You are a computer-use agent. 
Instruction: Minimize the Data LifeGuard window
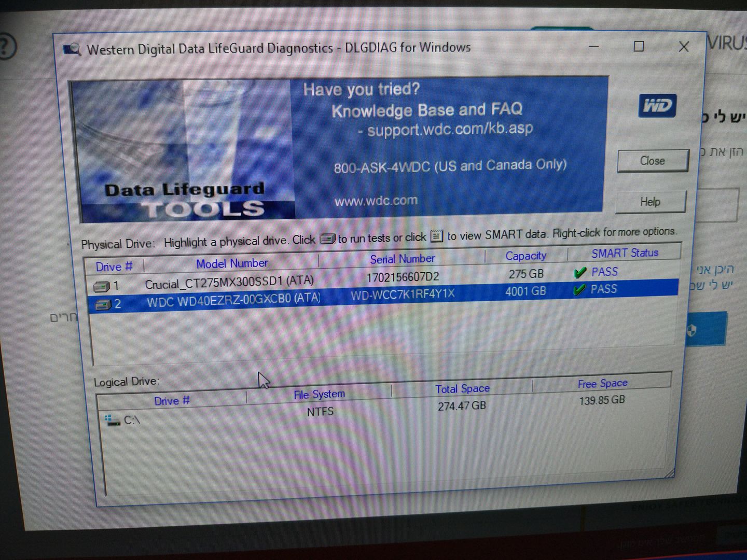click(x=594, y=47)
